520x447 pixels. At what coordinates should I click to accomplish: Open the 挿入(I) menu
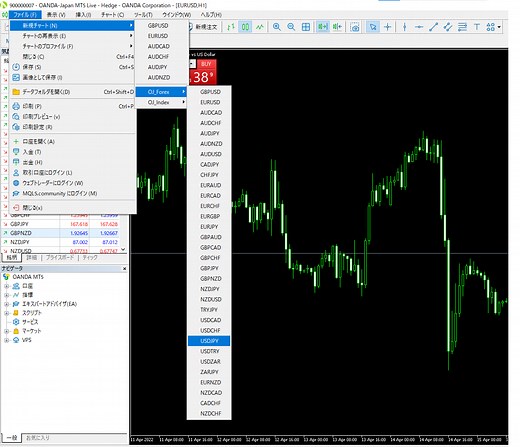83,15
